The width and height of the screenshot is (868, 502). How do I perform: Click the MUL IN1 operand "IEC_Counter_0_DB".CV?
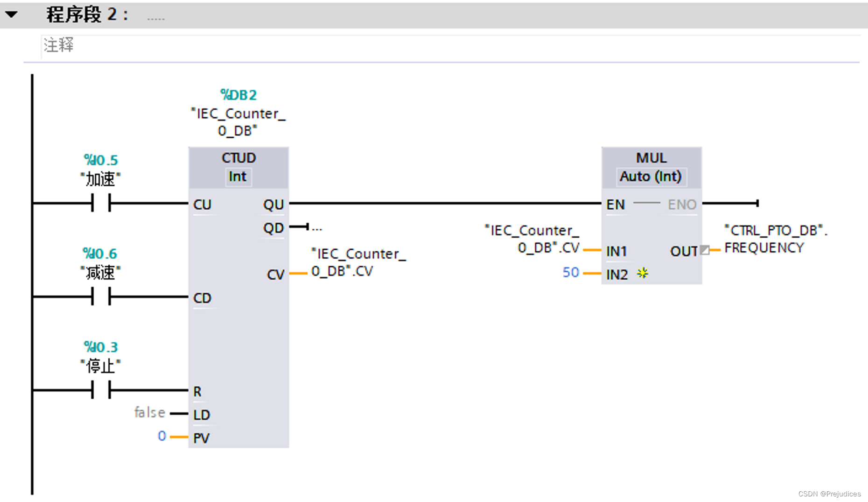tap(532, 239)
